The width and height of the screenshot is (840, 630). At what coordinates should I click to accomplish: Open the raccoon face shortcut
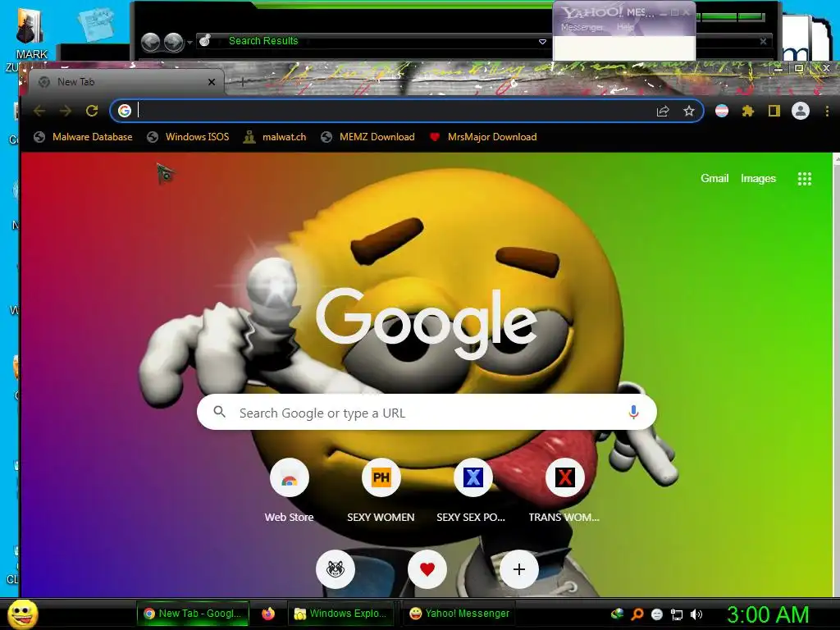coord(336,569)
